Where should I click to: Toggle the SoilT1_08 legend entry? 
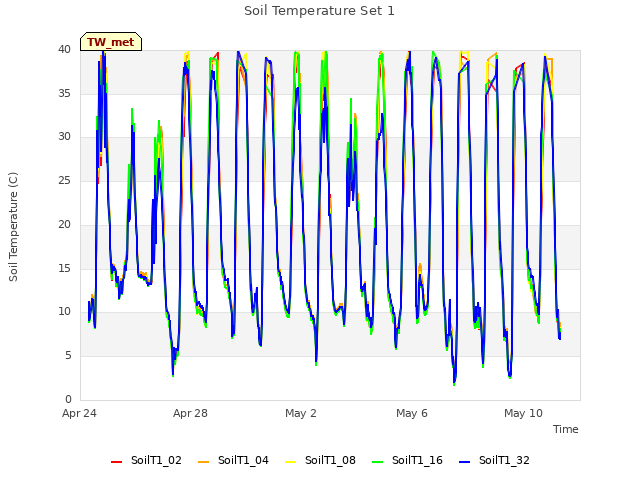[320, 460]
